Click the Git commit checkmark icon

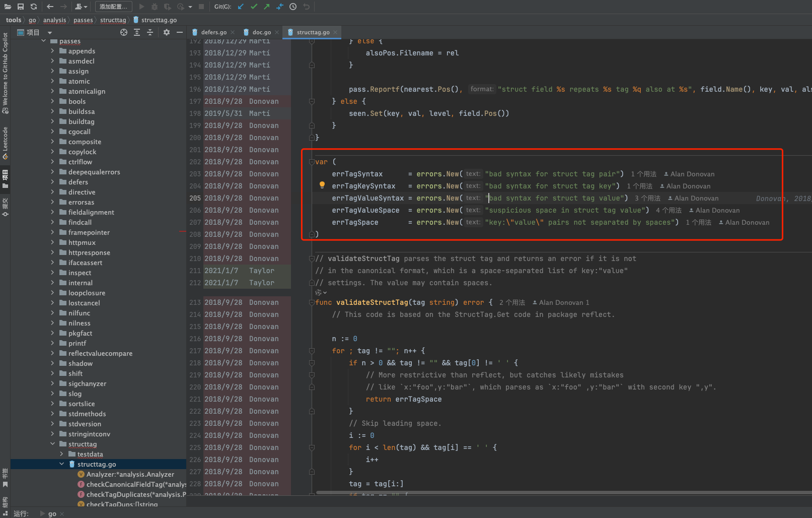254,7
